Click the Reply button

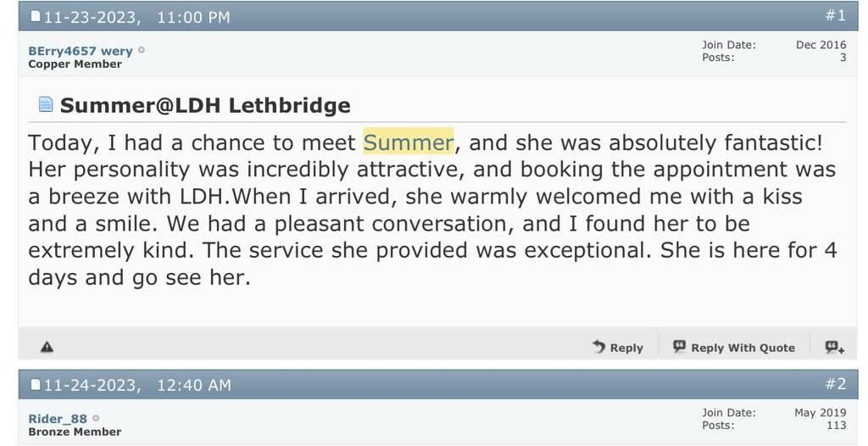tap(617, 347)
